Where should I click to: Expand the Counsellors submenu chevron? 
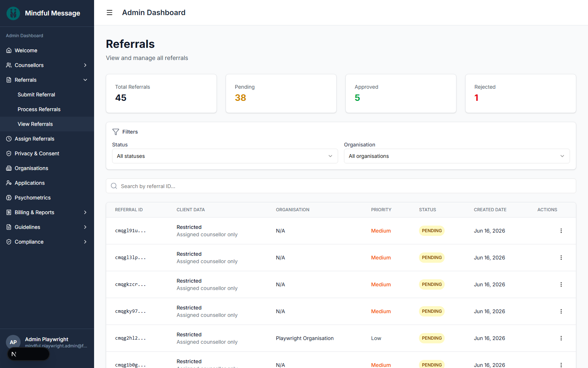(85, 65)
